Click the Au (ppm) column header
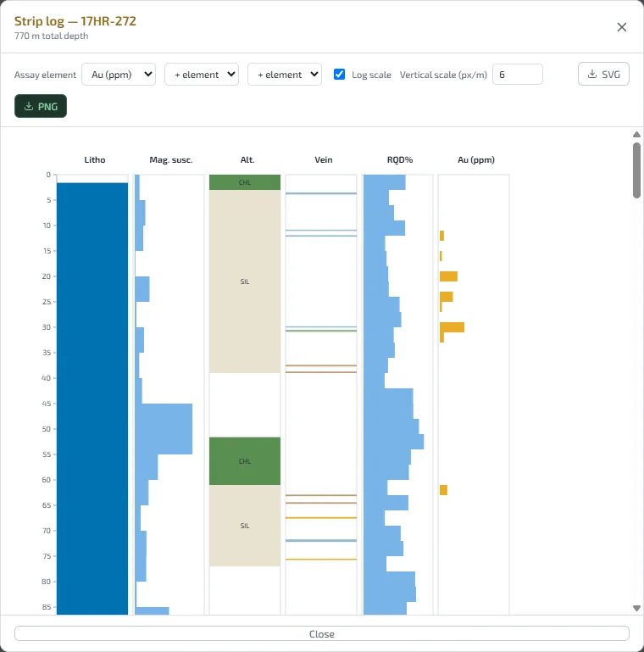Image resolution: width=644 pixels, height=652 pixels. pos(476,159)
